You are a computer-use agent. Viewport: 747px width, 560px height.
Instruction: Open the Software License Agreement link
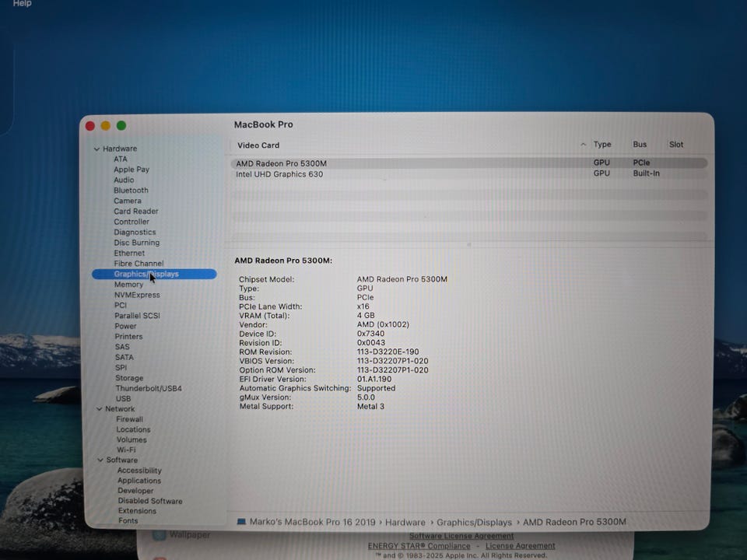[x=461, y=536]
